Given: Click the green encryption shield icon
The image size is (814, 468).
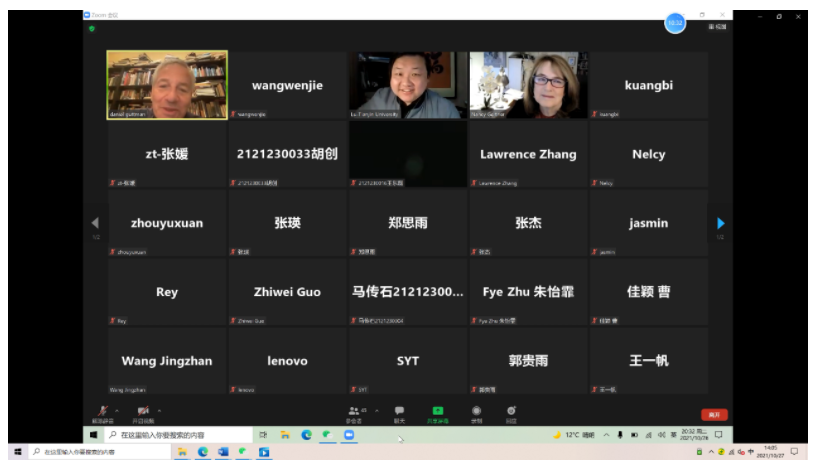Looking at the screenshot, I should pos(92,28).
